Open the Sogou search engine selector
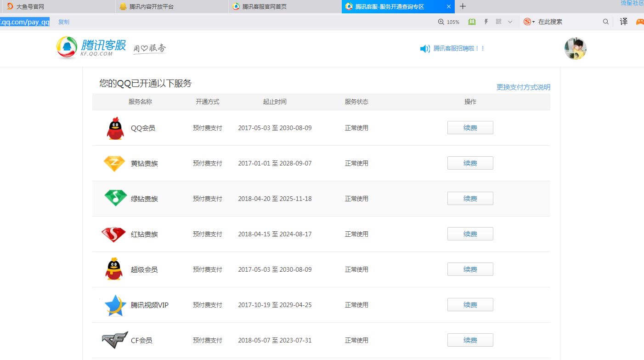The height and width of the screenshot is (360, 644). point(529,22)
